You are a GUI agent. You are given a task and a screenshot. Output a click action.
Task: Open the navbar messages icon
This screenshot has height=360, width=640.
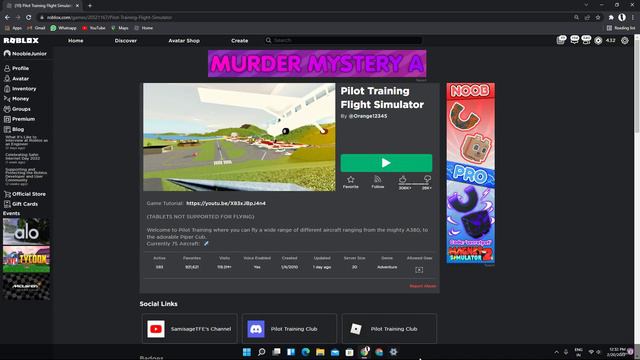[574, 40]
